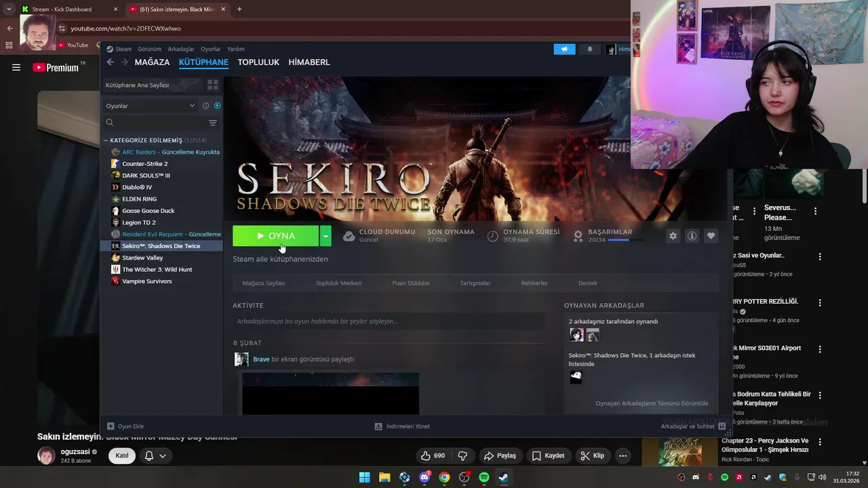Screen dimensions: 868x488
Task: Select Vampire Survivors in the library
Action: (146, 281)
